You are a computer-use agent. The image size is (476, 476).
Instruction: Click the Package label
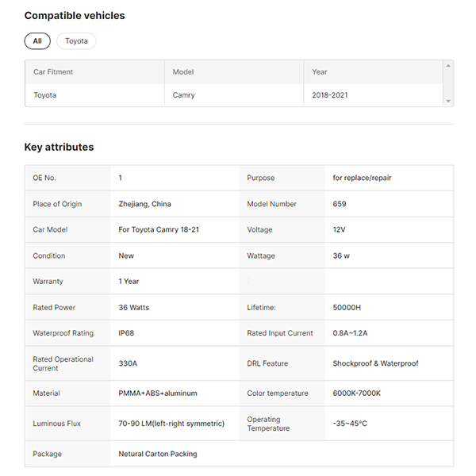coord(48,454)
